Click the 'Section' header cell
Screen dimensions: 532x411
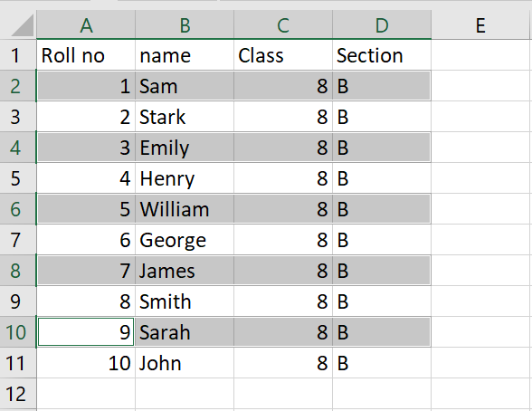pos(382,55)
